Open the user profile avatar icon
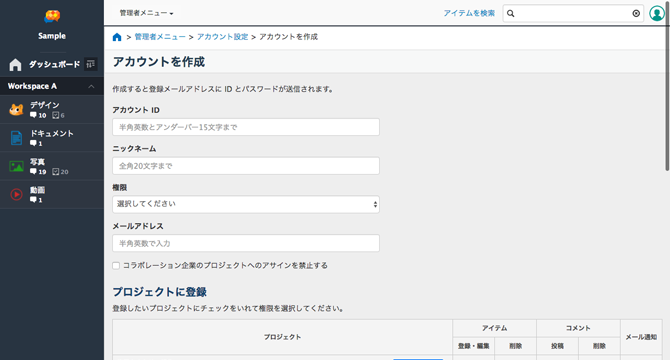 point(657,13)
